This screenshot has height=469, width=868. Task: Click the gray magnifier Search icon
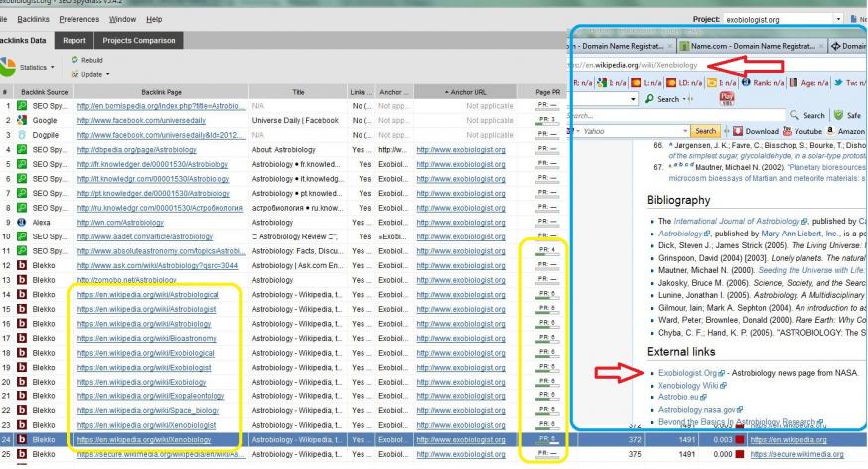794,115
